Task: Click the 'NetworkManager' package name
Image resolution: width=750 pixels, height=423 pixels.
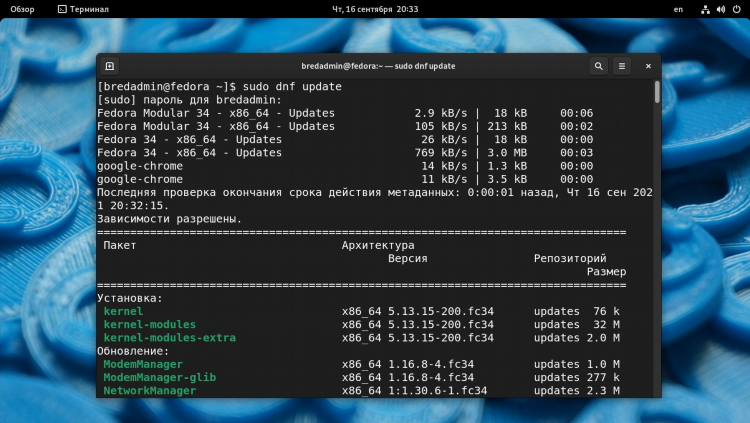Action: pos(150,391)
